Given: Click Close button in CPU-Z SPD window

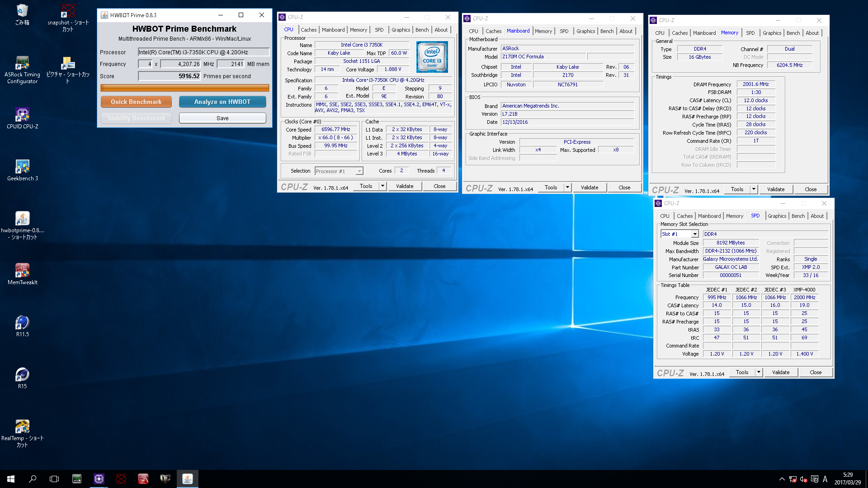Looking at the screenshot, I should [816, 372].
